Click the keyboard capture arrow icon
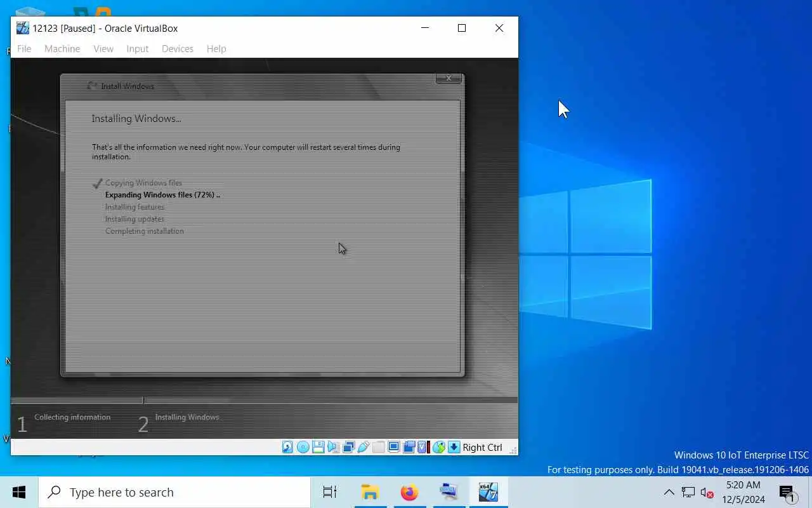The image size is (812, 508). 454,447
